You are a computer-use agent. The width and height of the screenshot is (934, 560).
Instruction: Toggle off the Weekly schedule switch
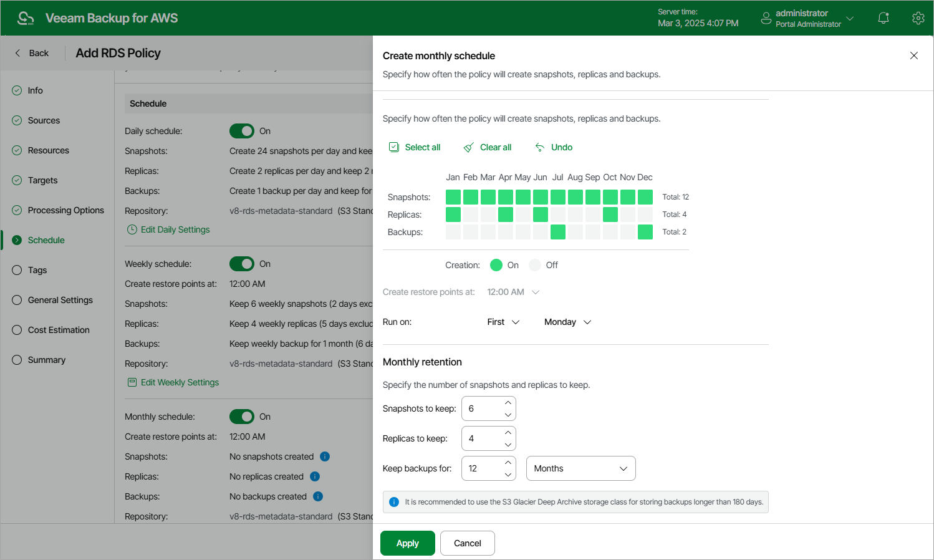(242, 263)
